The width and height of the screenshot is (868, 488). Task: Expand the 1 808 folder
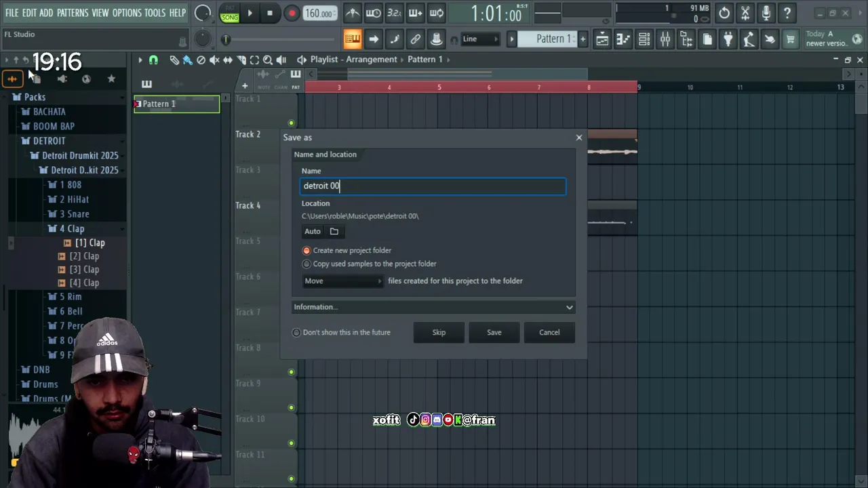point(71,185)
